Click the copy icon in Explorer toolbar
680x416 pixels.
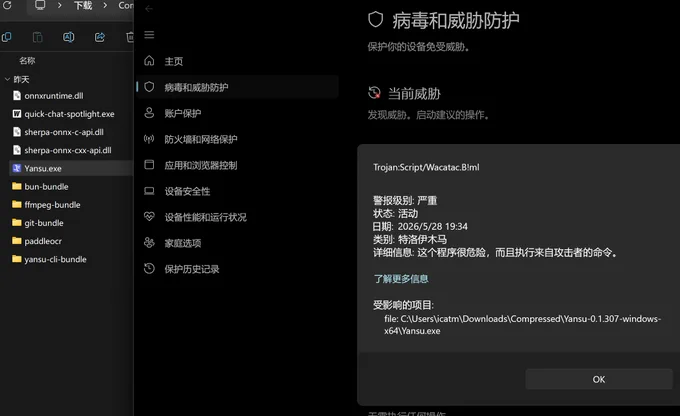coord(7,37)
